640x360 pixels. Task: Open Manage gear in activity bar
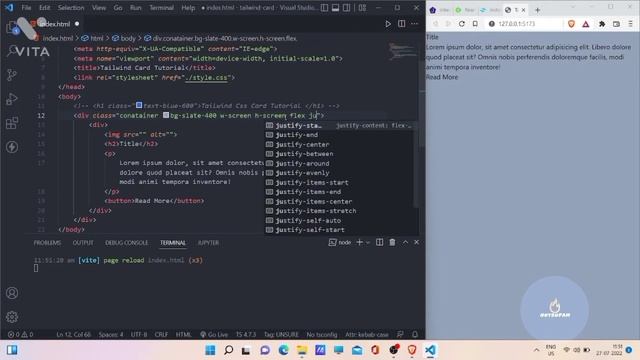click(x=12, y=317)
